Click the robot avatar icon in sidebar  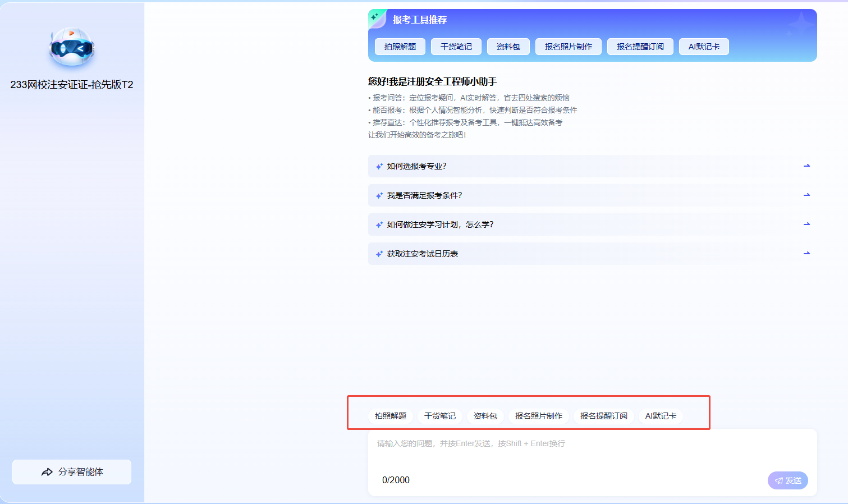72,48
